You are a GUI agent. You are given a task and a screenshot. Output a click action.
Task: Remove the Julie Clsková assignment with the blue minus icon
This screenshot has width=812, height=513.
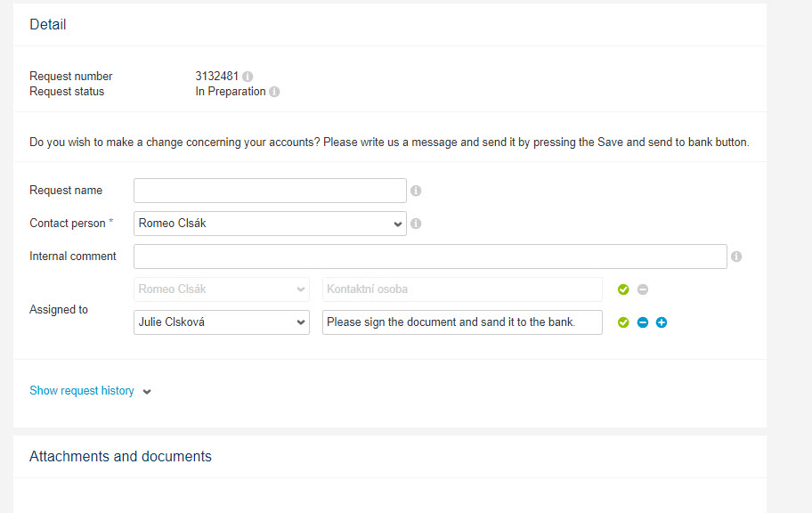(643, 322)
